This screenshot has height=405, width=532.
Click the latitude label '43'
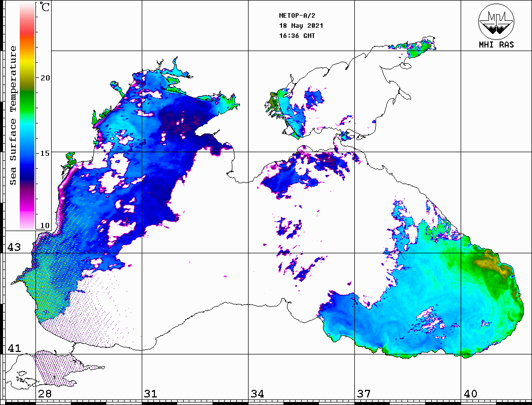[14, 247]
